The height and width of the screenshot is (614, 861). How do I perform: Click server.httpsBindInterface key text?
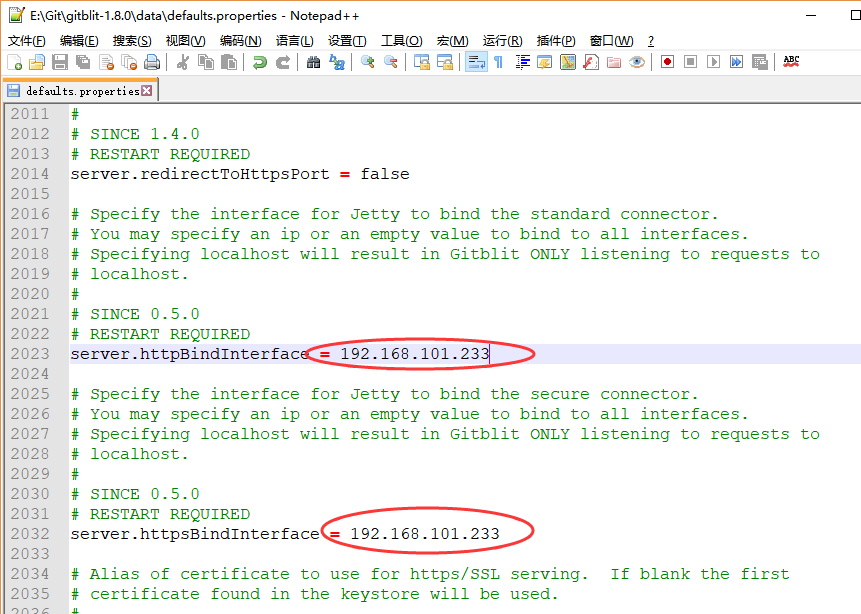point(195,534)
